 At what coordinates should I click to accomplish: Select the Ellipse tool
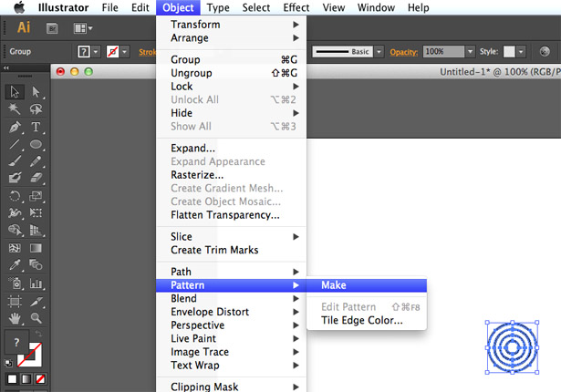[x=36, y=144]
